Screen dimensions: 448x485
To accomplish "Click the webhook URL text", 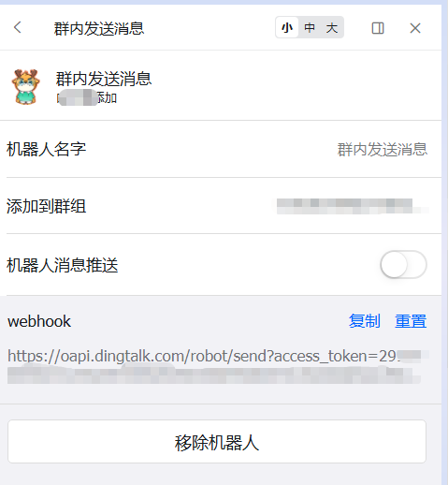I will point(215,366).
